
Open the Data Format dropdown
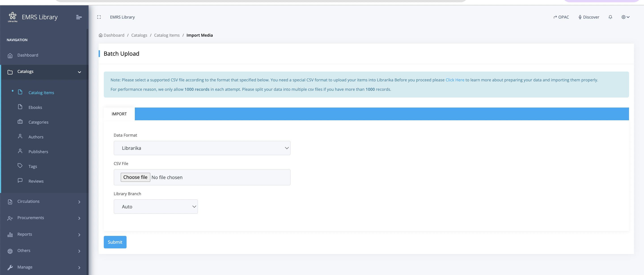coord(202,148)
